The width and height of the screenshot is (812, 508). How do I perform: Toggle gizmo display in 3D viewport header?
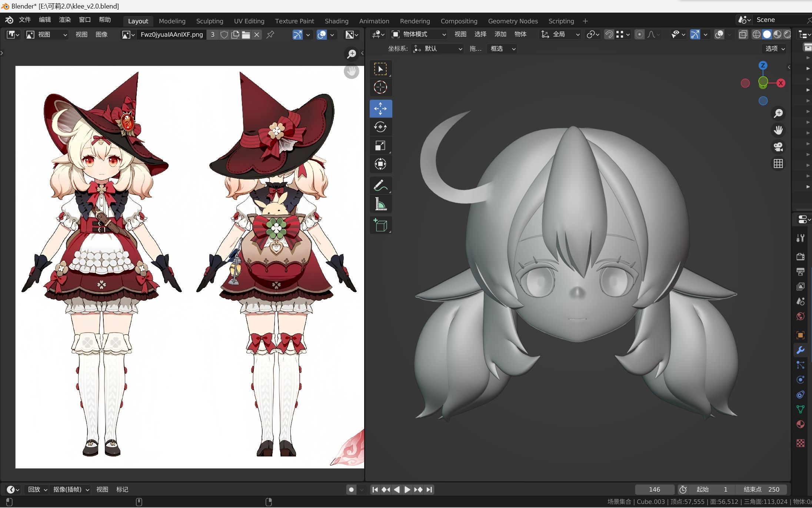[x=695, y=34]
